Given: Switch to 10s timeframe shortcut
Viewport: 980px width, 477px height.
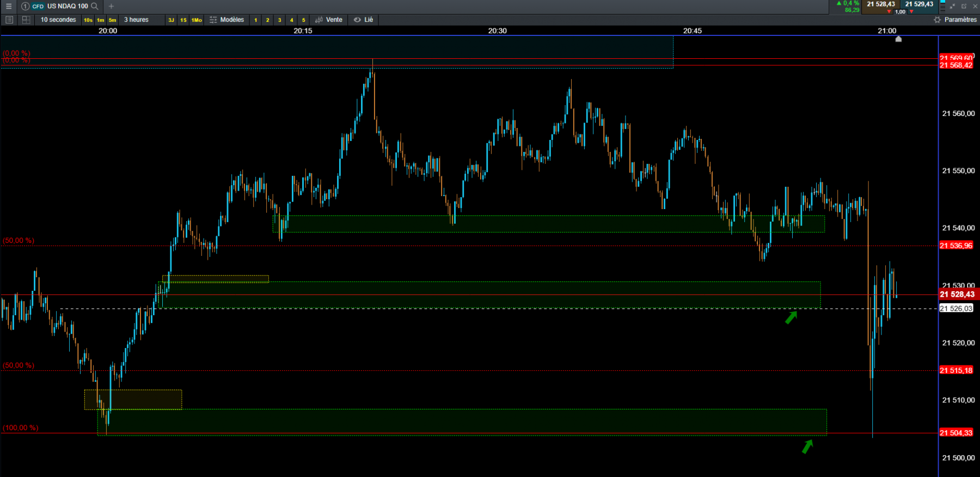Looking at the screenshot, I should [88, 20].
